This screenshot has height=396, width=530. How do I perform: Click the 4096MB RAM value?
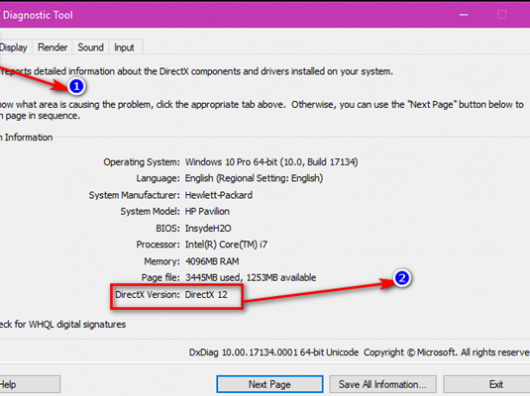tap(212, 261)
